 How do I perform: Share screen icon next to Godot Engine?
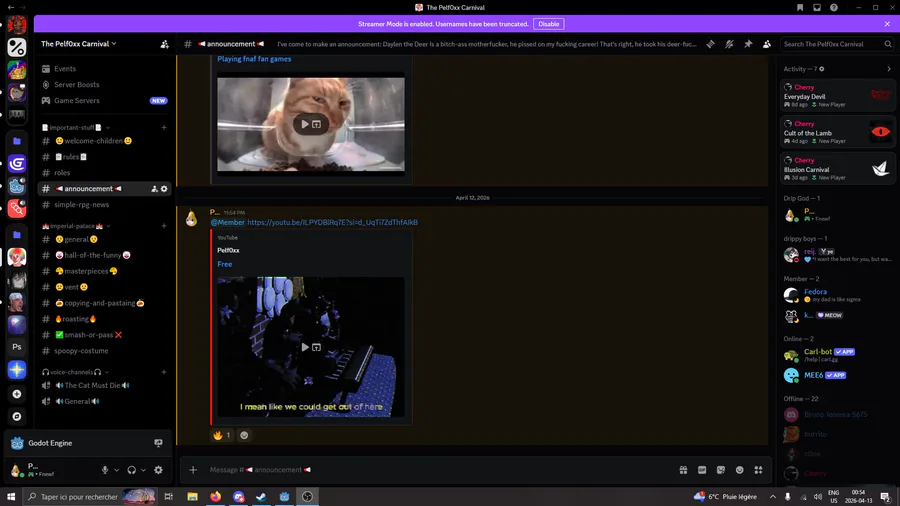tap(158, 443)
